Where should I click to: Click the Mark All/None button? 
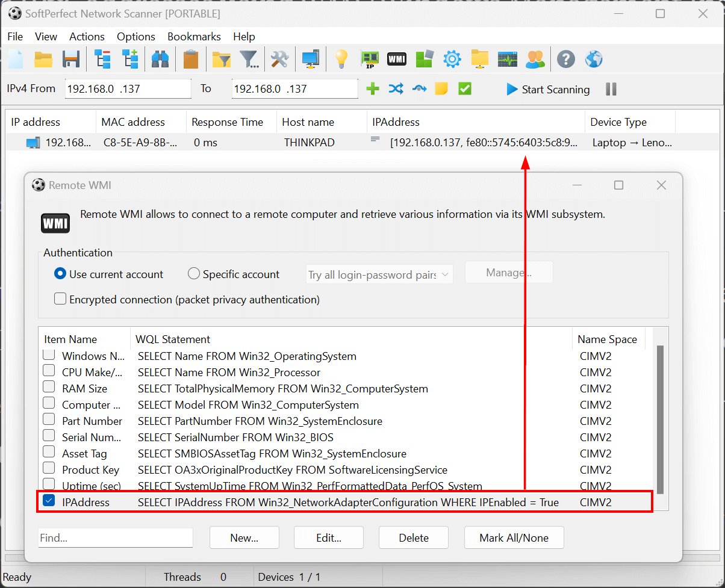click(x=514, y=537)
